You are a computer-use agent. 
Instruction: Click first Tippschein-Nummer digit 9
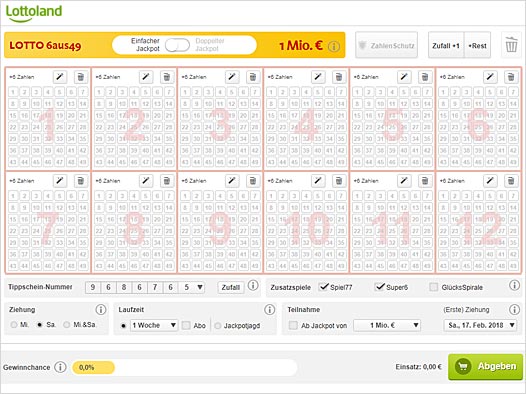click(93, 287)
